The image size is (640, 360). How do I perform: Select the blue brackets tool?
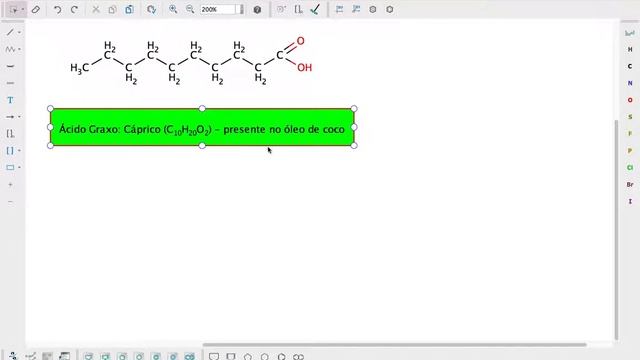pos(10,151)
